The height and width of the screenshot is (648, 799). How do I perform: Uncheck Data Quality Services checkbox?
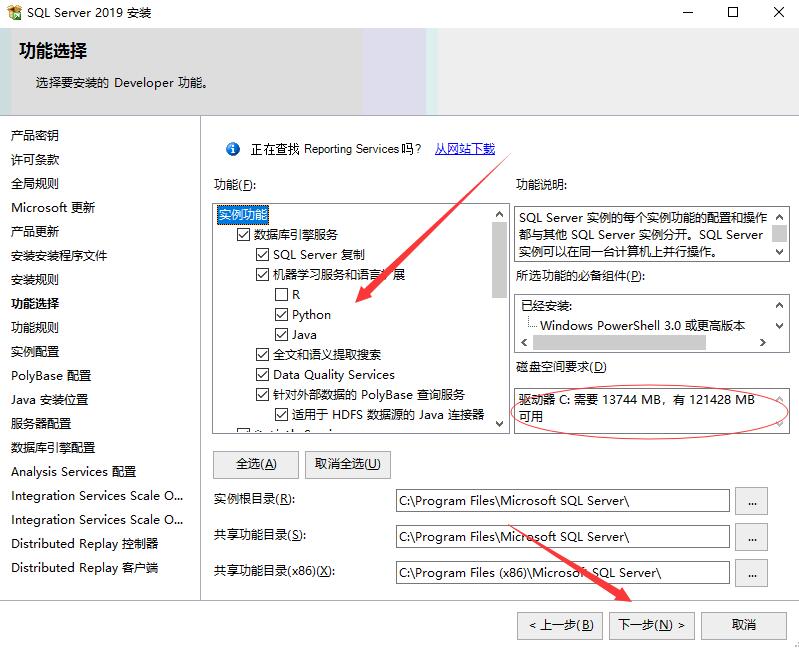point(262,374)
